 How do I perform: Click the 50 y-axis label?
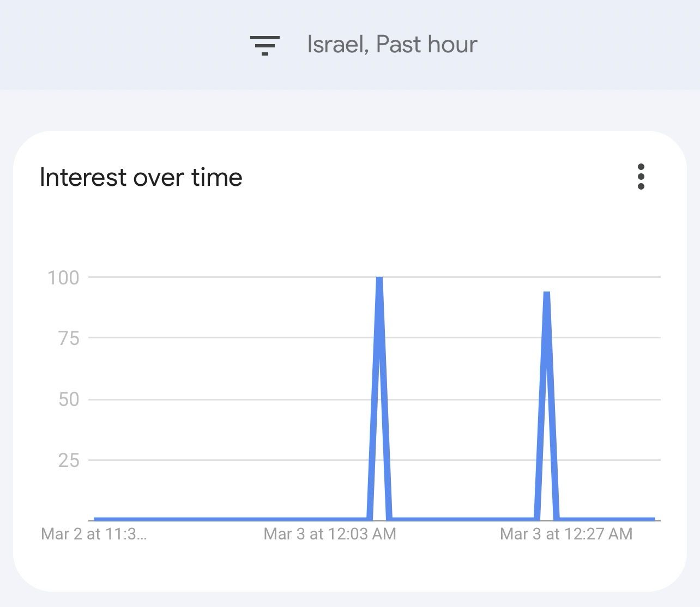tap(69, 399)
